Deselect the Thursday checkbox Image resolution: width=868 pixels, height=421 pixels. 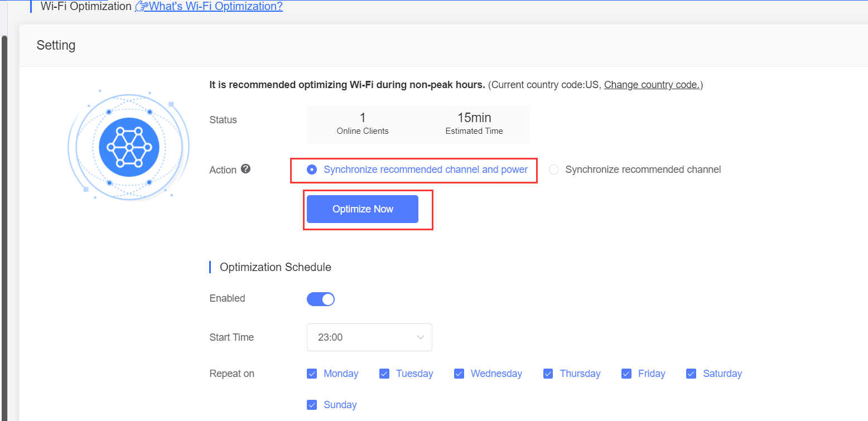click(548, 374)
